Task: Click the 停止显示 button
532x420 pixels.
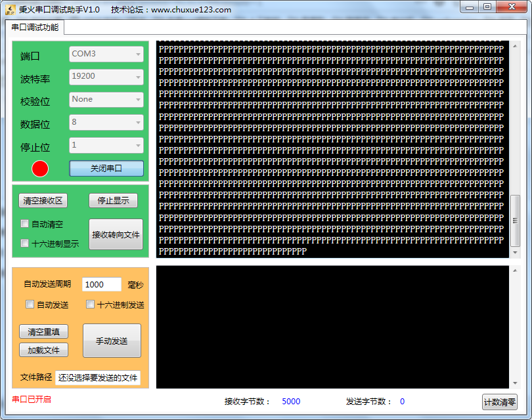Action: (114, 201)
